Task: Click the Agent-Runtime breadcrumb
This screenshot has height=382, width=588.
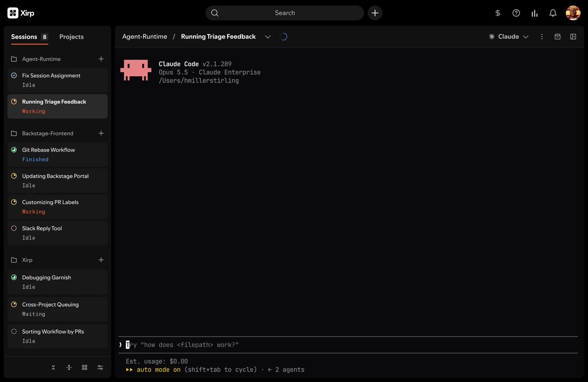Action: pyautogui.click(x=145, y=36)
